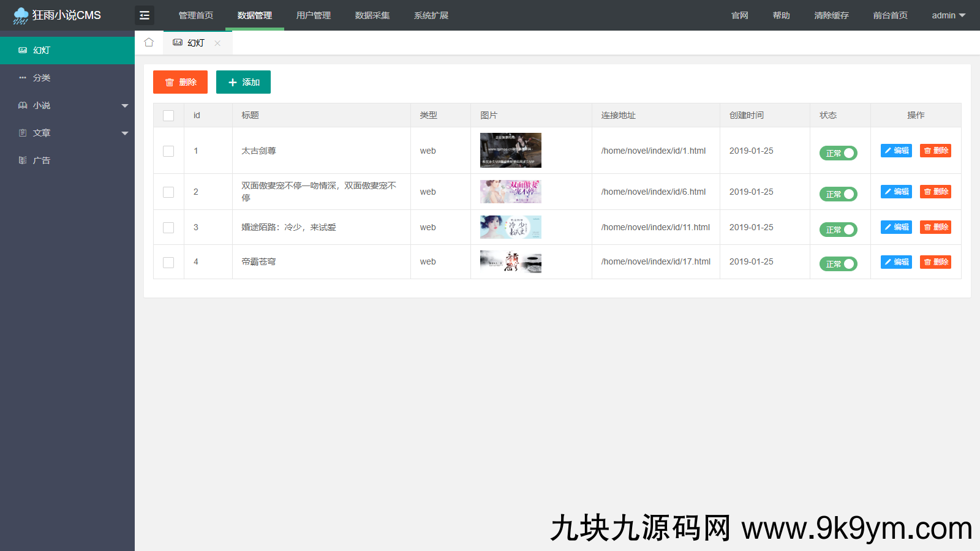Screen dimensions: 980x551
Task: Close the 幻灯 tab with its X icon
Action: 217,43
